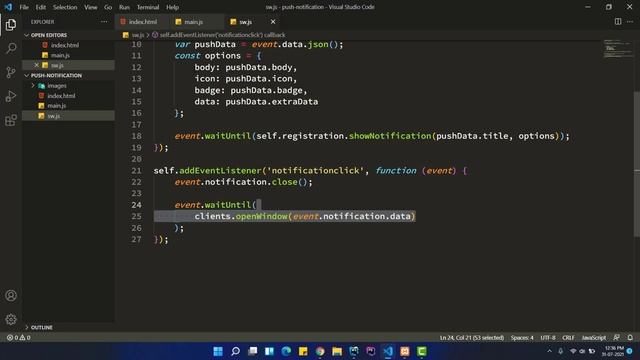The width and height of the screenshot is (640, 360).
Task: Open the Run menu
Action: pyautogui.click(x=124, y=7)
